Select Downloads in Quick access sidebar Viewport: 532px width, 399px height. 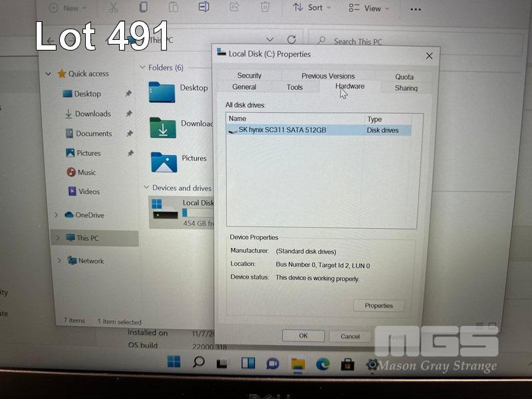(92, 114)
